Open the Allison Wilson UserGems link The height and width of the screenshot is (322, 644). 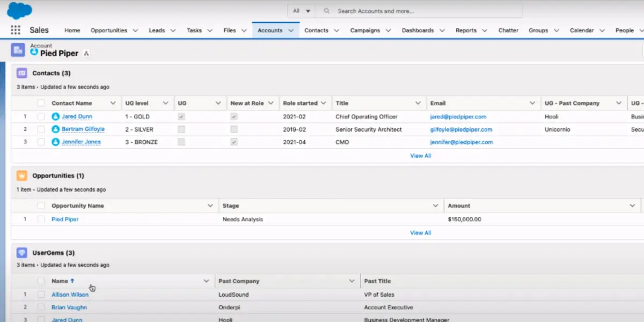pos(70,295)
